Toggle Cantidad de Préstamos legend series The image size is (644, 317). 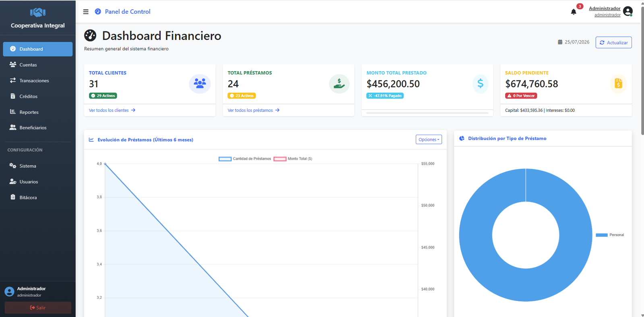pos(245,159)
